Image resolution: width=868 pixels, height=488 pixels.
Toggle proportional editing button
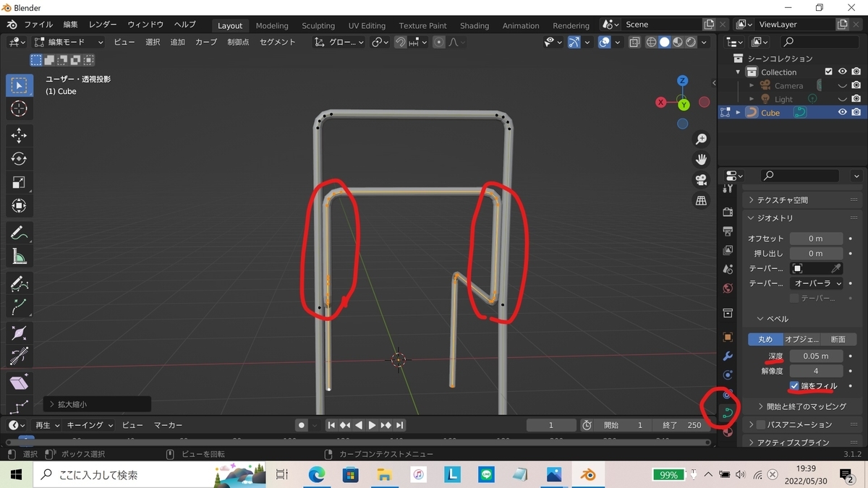438,42
